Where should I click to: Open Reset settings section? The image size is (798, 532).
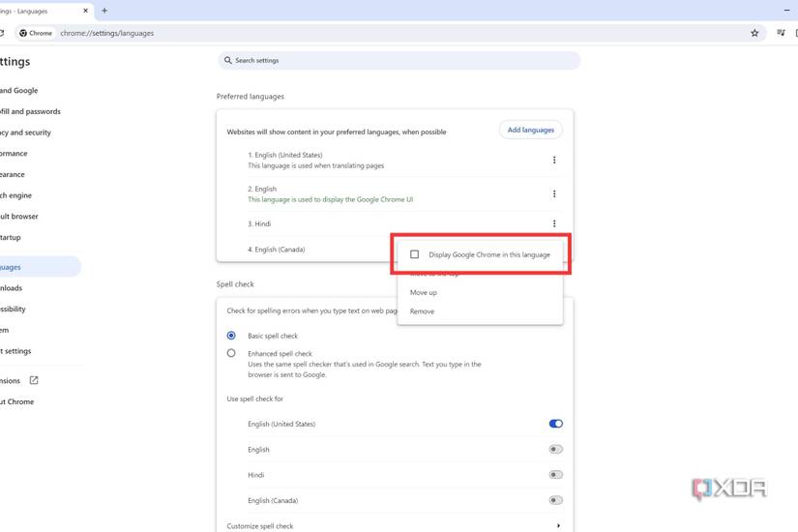point(15,351)
